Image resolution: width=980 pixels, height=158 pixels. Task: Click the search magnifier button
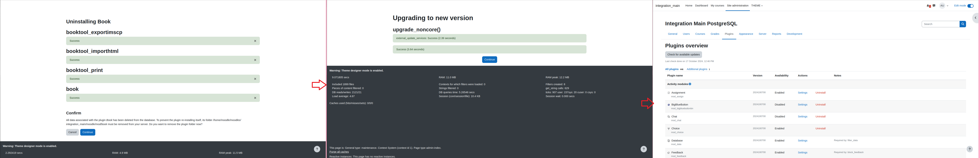pyautogui.click(x=963, y=24)
